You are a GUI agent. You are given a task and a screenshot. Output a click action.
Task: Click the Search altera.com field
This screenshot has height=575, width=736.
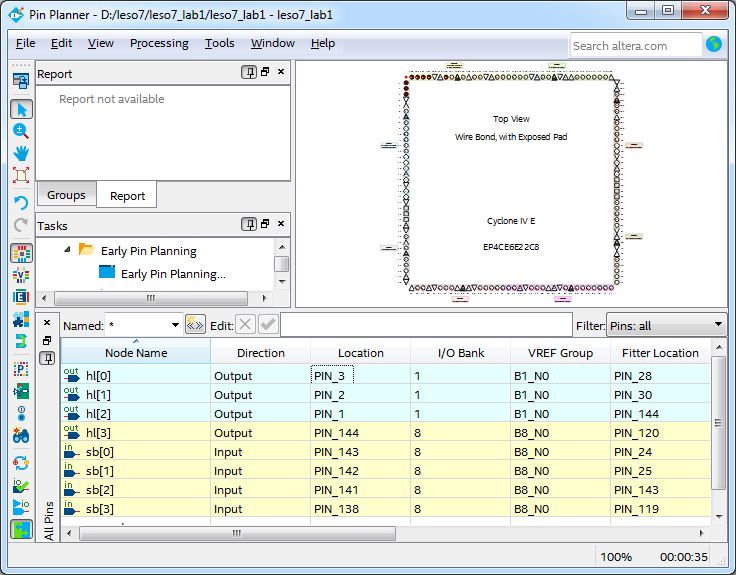point(636,46)
